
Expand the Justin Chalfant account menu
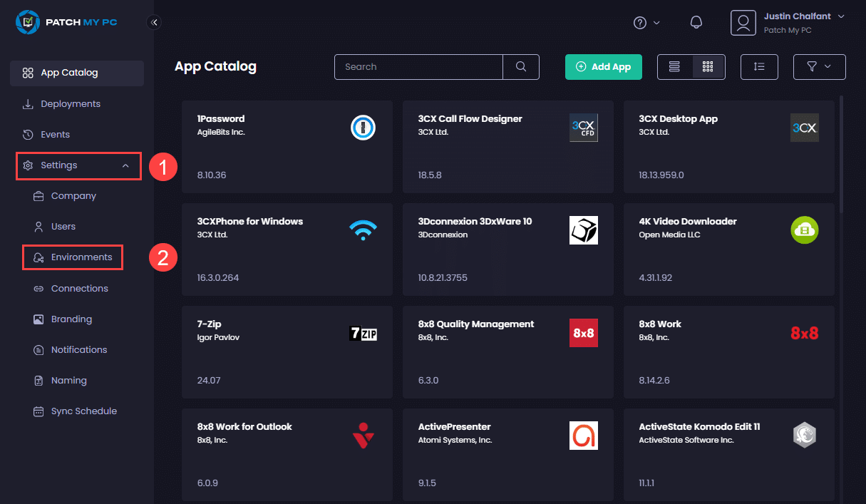[x=841, y=16]
